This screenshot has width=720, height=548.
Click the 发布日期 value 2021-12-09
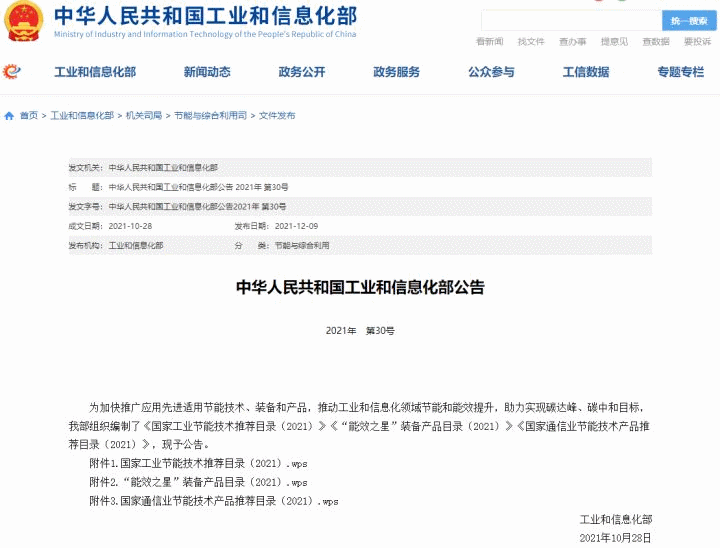click(296, 226)
